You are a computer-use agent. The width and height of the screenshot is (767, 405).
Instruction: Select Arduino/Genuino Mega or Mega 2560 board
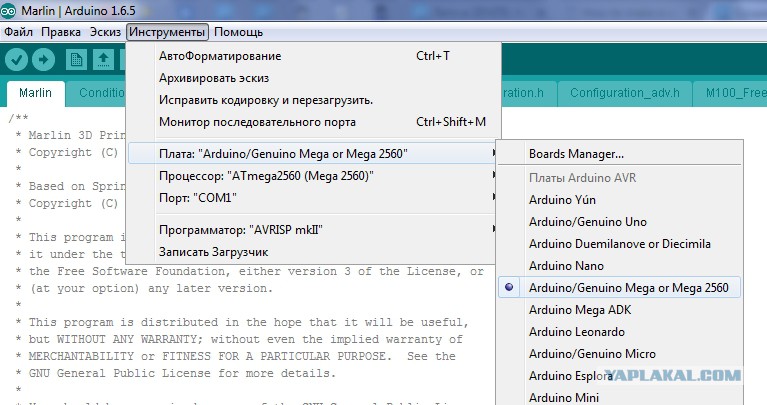click(619, 288)
